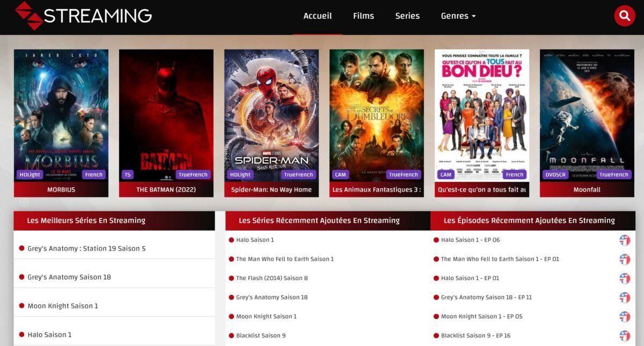Image resolution: width=644 pixels, height=346 pixels.
Task: Click the flag icon beside Halo Saison 1 - EP 06
Action: pos(625,240)
